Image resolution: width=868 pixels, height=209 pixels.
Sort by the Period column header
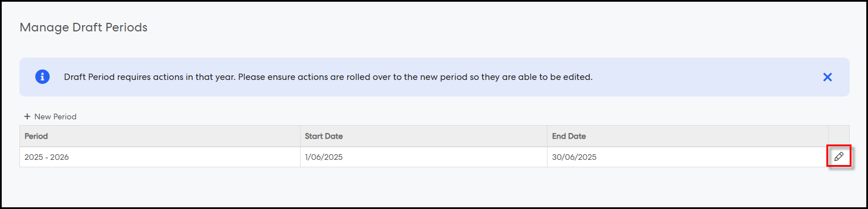point(160,136)
